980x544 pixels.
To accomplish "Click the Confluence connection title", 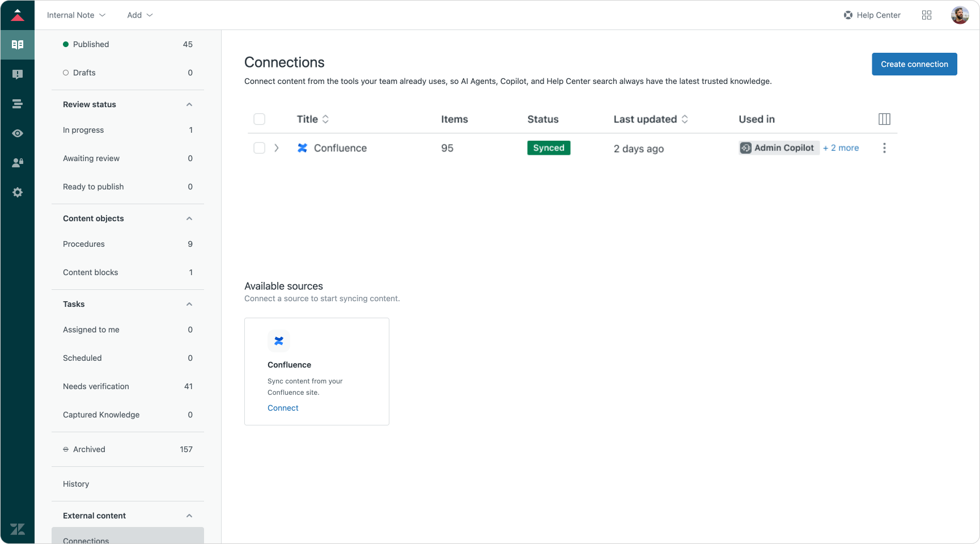I will (x=340, y=148).
